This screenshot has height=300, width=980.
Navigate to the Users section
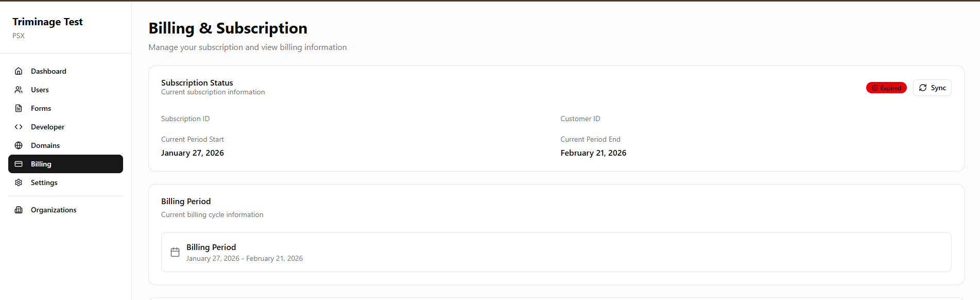point(40,89)
